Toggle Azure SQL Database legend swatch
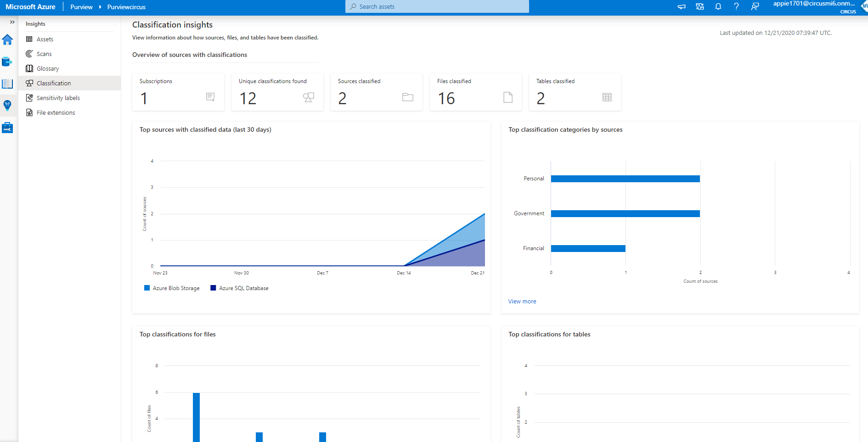 click(213, 288)
